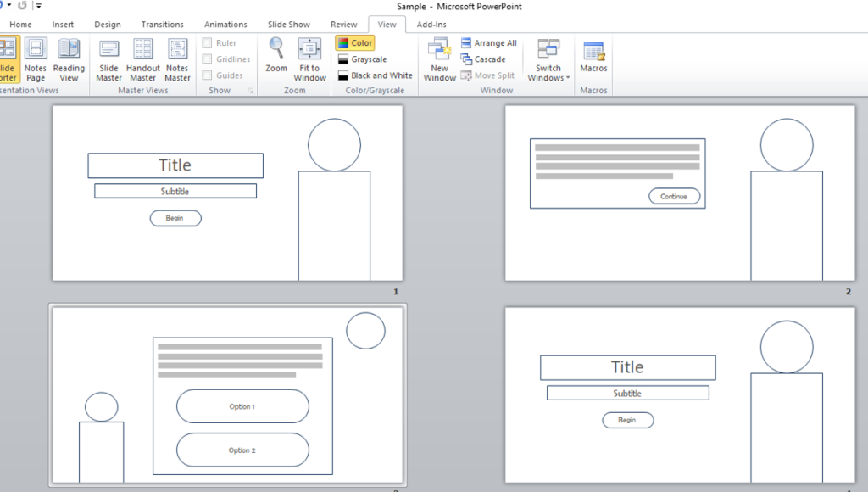
Task: Select Grayscale color mode
Action: 361,59
